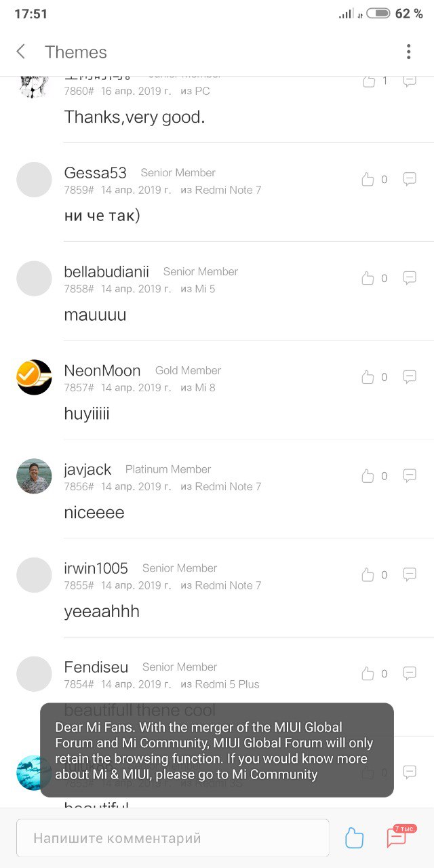This screenshot has height=868, width=434.
Task: Open javjack's profile picture
Action: pos(34,476)
